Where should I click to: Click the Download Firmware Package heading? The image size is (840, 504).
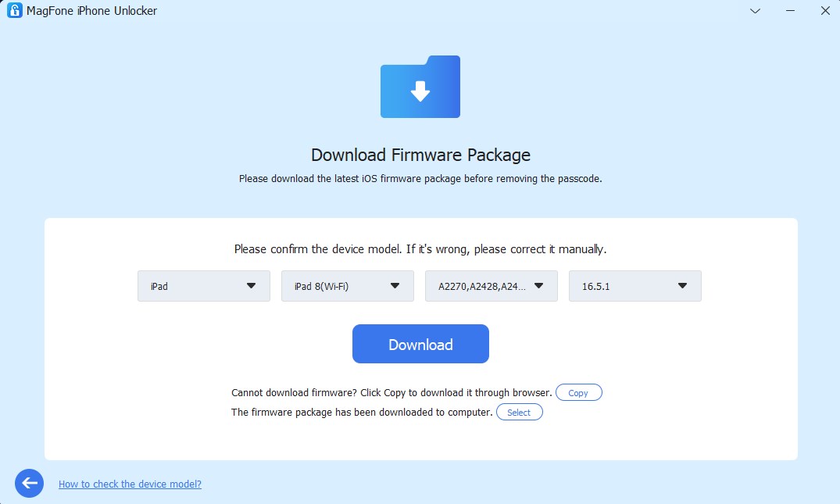tap(420, 155)
